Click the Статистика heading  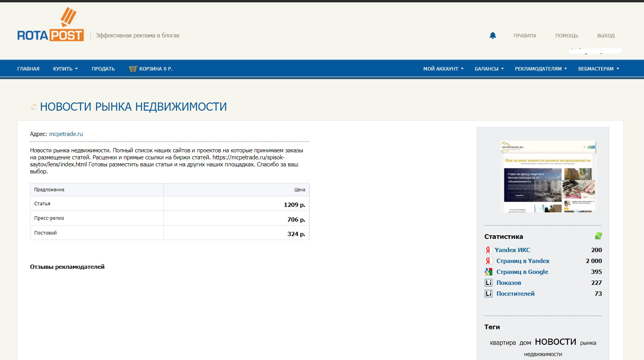[x=504, y=236]
